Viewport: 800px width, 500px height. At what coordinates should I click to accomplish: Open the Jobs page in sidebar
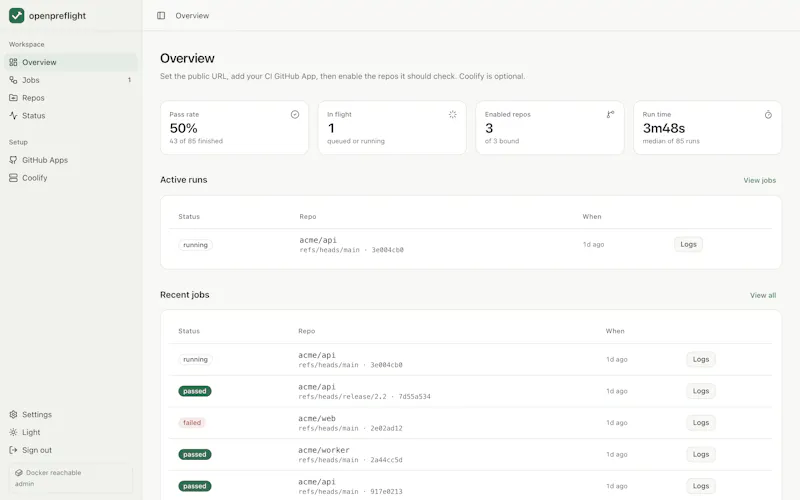tap(71, 80)
